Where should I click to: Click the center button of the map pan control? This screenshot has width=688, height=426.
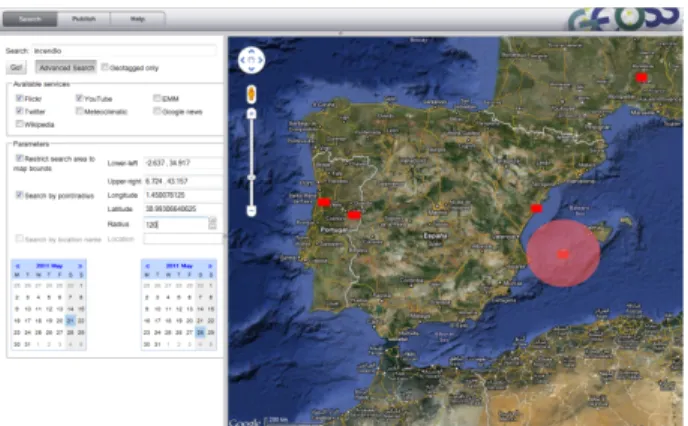coord(251,60)
